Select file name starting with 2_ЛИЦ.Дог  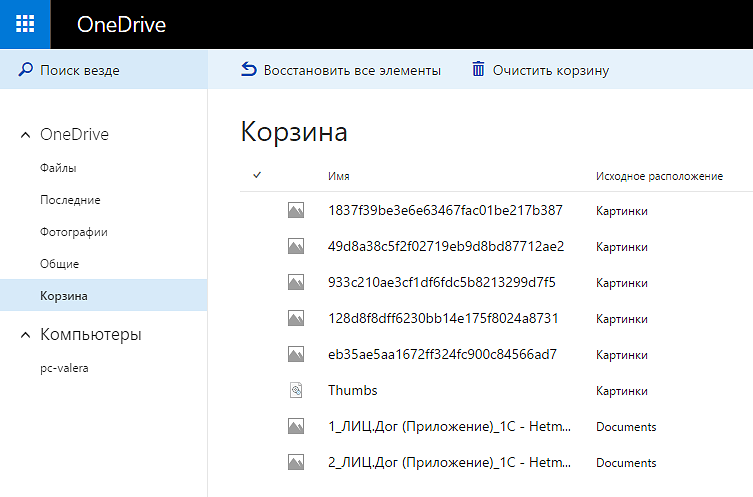click(449, 462)
